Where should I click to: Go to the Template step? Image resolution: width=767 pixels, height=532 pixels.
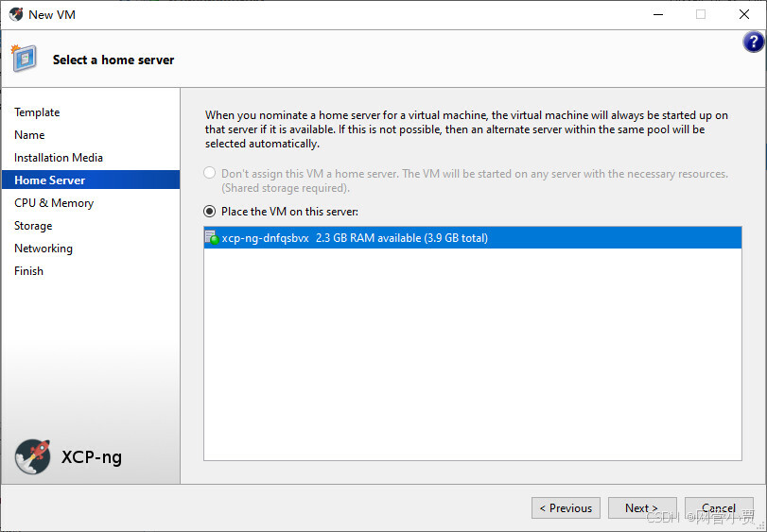[37, 112]
